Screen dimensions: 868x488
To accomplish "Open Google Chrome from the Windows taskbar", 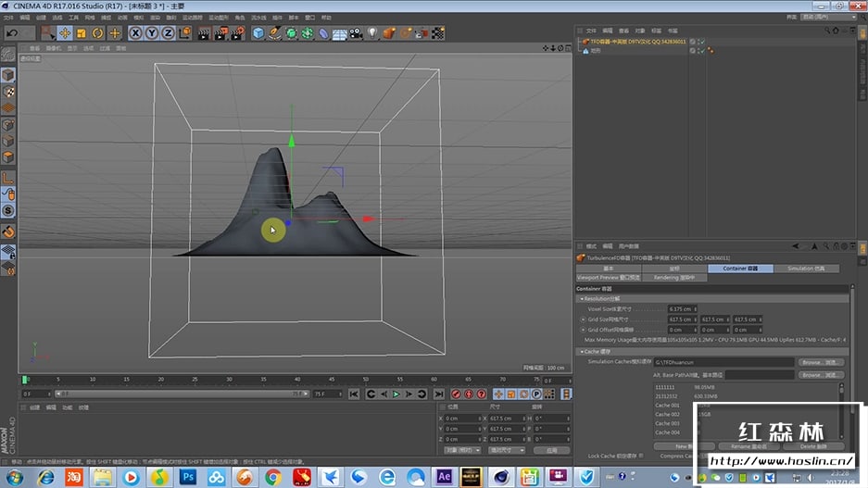I will point(273,476).
